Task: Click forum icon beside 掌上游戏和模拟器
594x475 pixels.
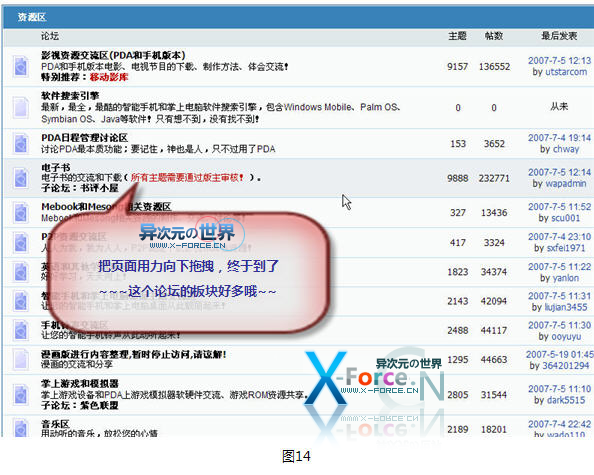Action: 21,394
